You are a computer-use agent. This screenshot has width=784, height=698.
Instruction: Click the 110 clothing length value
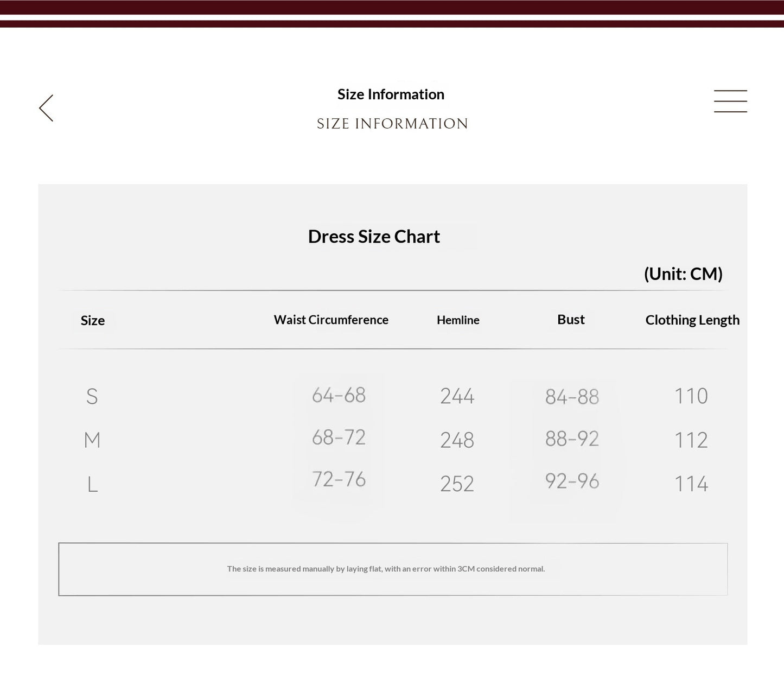[691, 396]
